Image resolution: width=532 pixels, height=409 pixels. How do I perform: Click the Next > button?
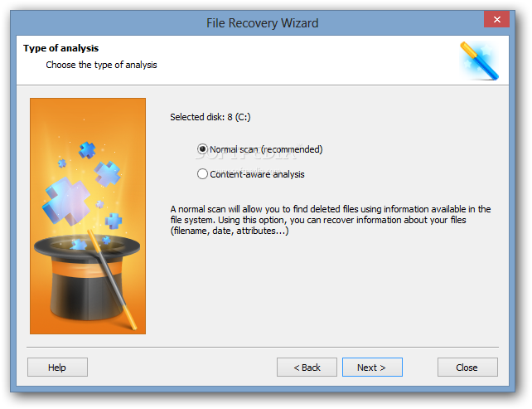pyautogui.click(x=372, y=368)
